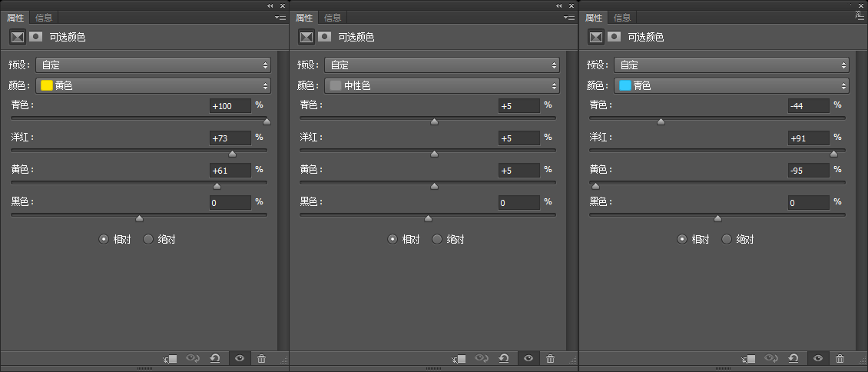868x372 pixels.
Task: Select the mask icon in the 青色 (cyan) panel
Action: coord(614,36)
